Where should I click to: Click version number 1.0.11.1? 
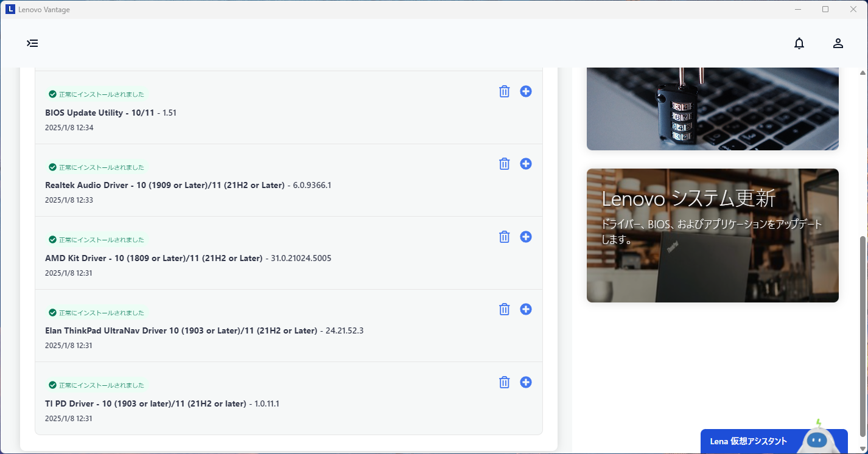click(267, 403)
